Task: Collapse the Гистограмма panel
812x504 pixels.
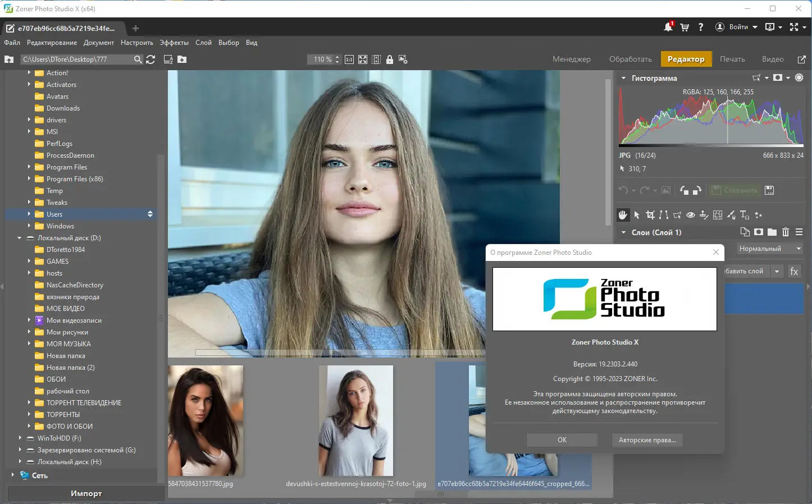Action: 623,78
